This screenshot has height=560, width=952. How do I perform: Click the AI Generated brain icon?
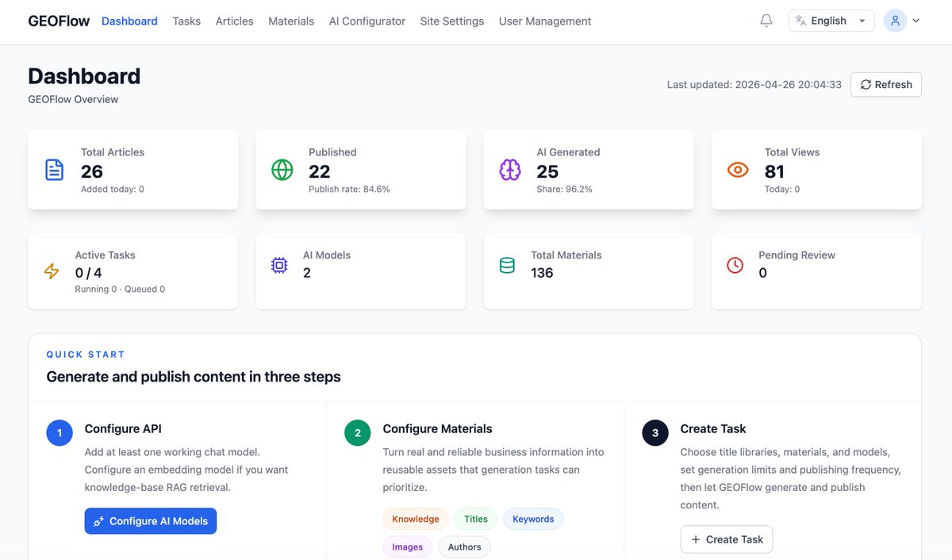pyautogui.click(x=510, y=170)
